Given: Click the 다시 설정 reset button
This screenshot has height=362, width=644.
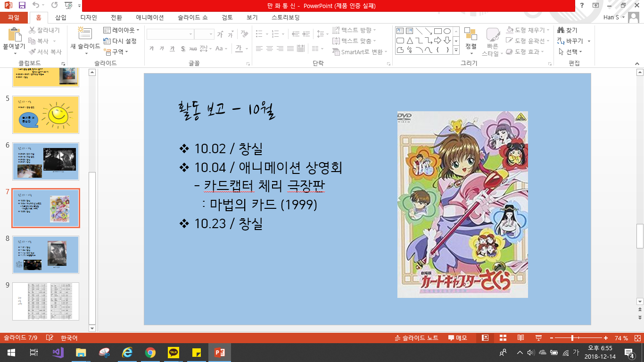Looking at the screenshot, I should coord(120,41).
